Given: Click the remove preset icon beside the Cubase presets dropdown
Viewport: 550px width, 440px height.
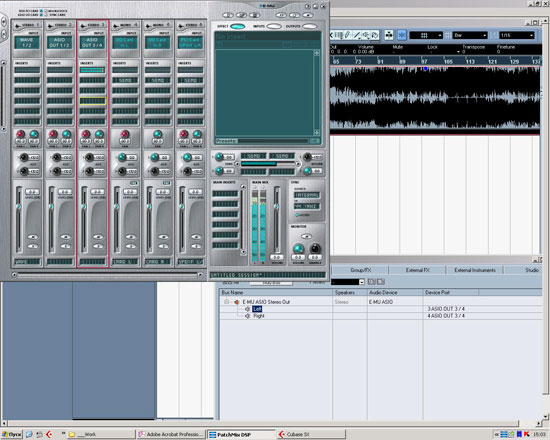Looking at the screenshot, I should click(381, 282).
